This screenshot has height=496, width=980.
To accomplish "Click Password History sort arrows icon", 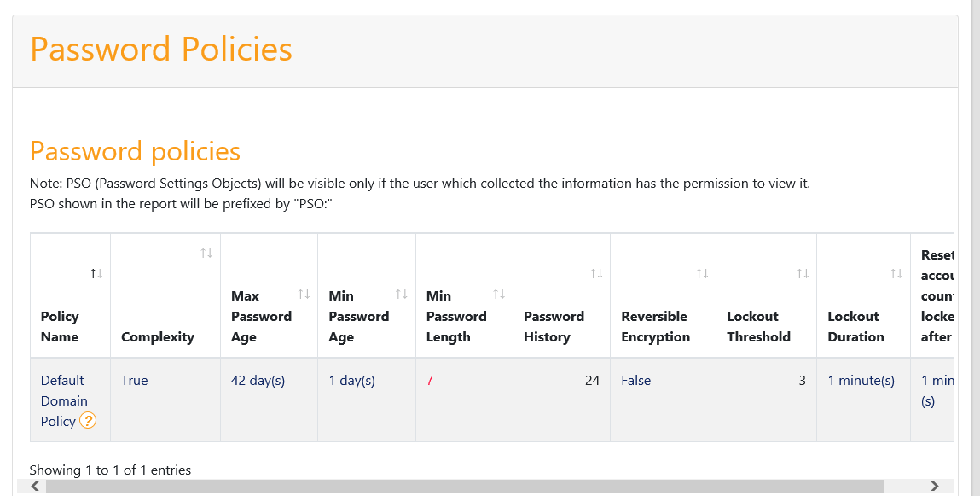I will 596,273.
